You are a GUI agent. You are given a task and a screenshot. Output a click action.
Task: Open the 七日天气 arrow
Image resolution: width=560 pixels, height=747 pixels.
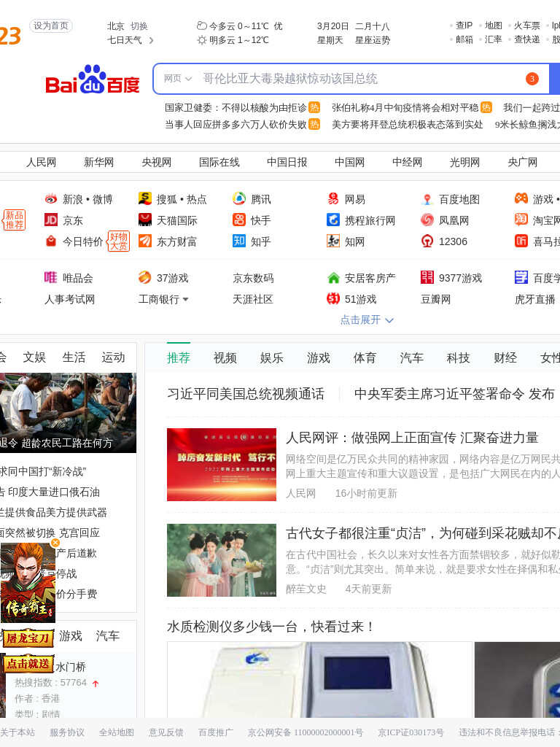click(151, 41)
